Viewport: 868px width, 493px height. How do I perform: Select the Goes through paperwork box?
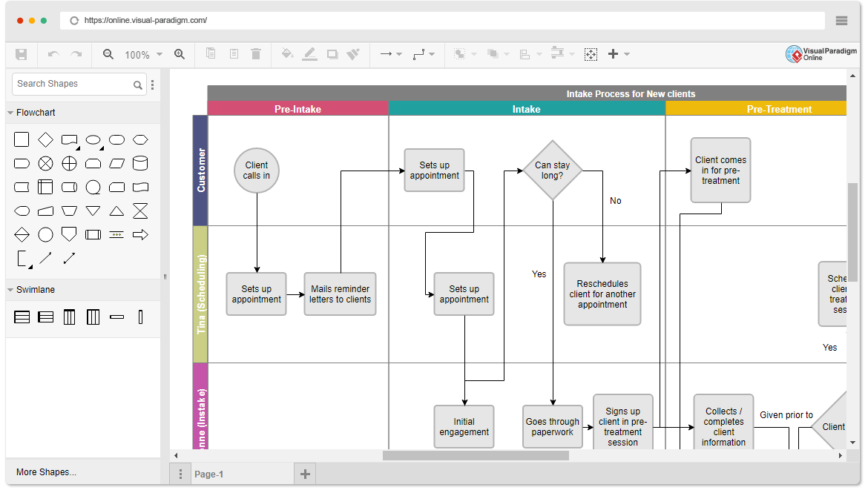click(x=553, y=426)
